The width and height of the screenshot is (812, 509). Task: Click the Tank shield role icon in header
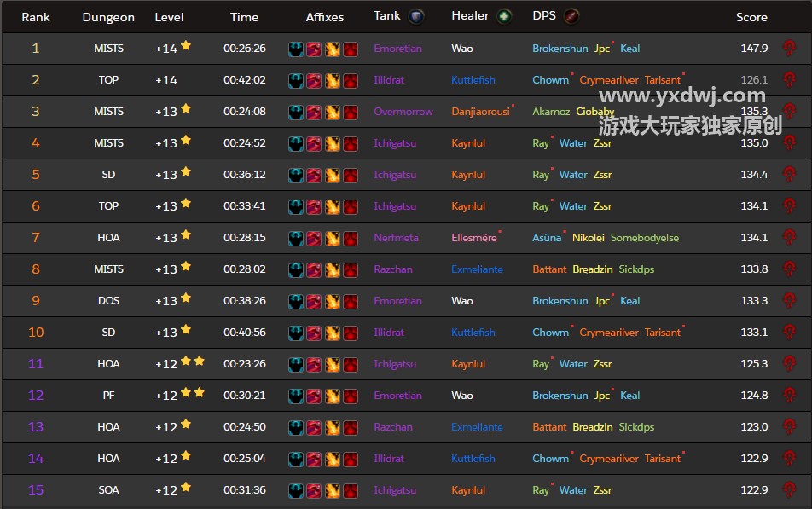(416, 16)
